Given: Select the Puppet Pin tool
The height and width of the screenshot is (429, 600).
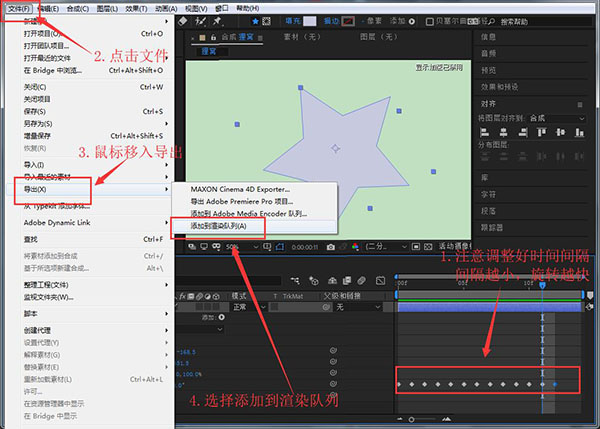Looking at the screenshot, I should coord(217,21).
